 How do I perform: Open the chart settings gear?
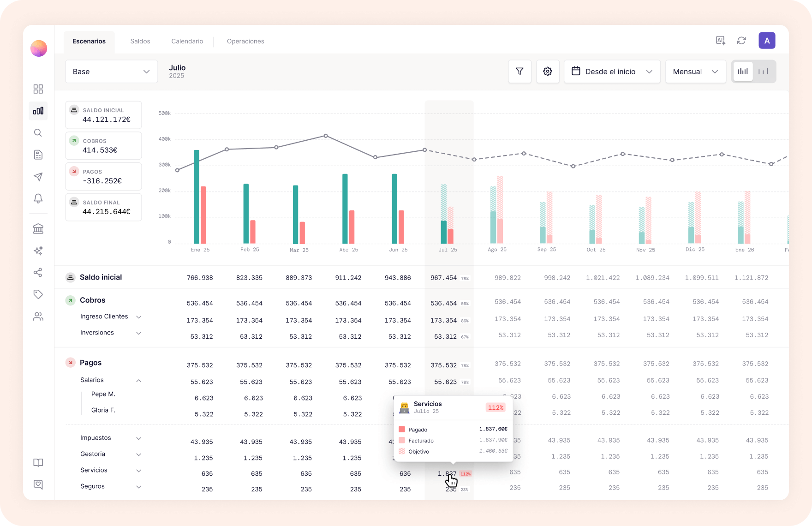coord(548,72)
